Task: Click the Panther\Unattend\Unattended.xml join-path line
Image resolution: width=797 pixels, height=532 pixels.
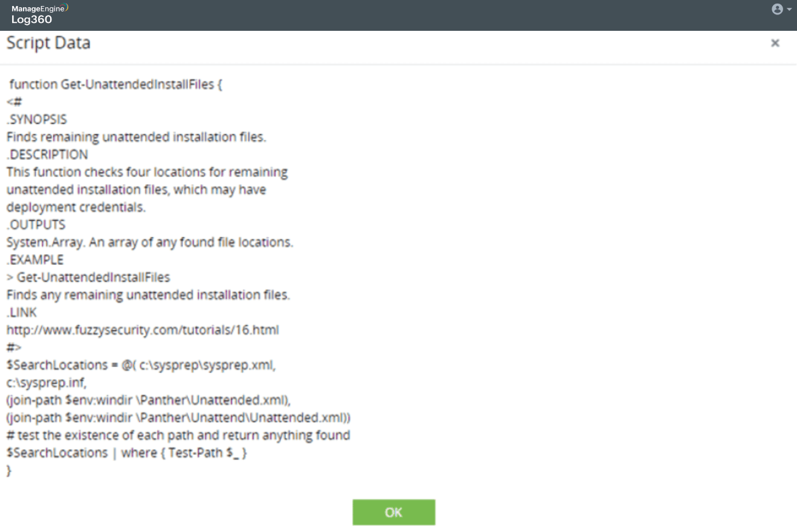Action: 178,418
